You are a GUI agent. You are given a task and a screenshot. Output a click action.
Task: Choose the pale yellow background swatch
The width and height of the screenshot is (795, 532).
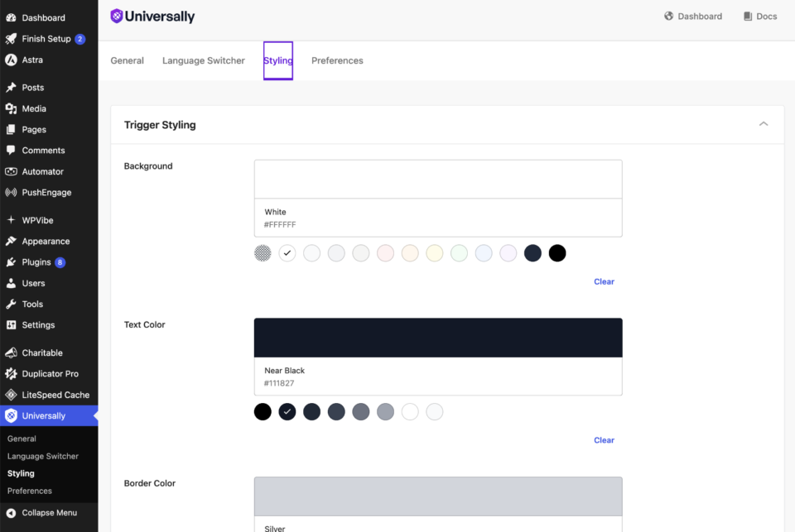pyautogui.click(x=435, y=253)
